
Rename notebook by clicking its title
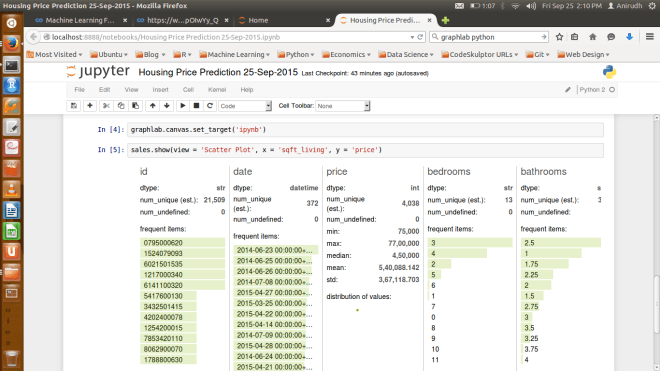point(218,72)
